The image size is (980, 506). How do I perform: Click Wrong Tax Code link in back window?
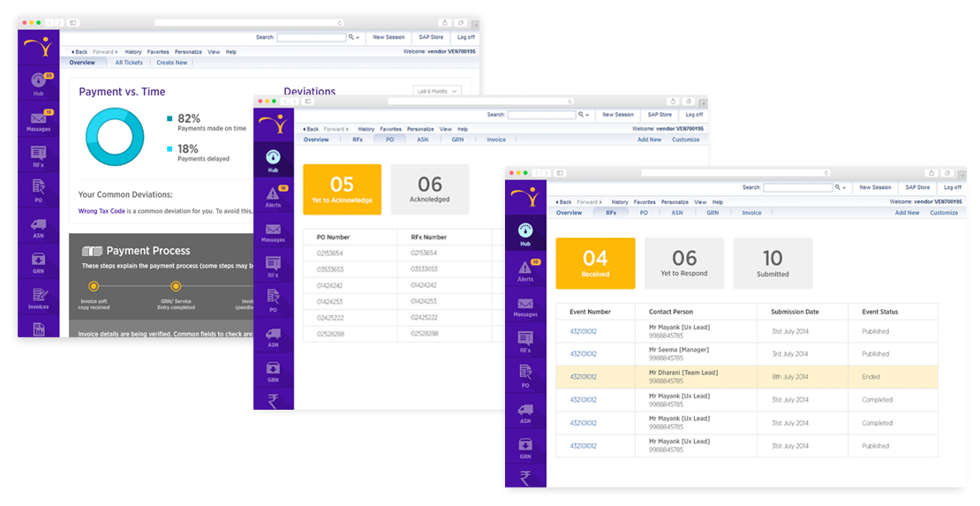102,211
